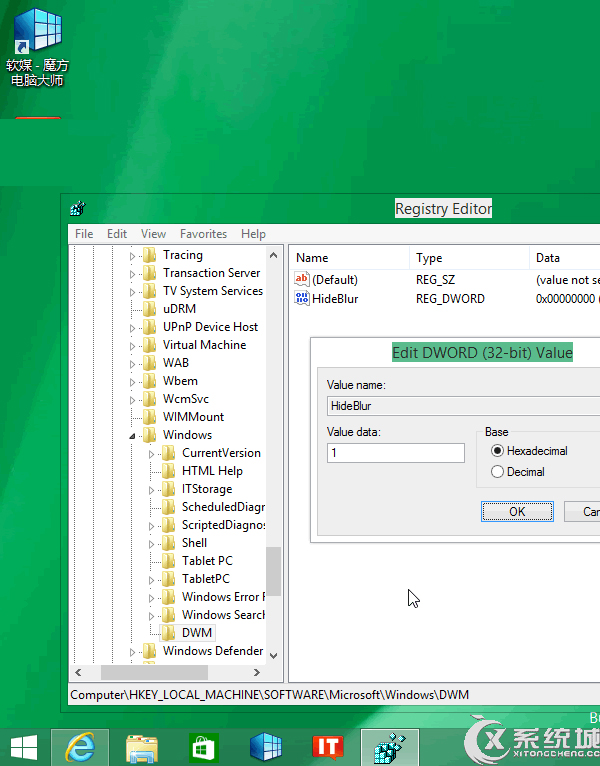This screenshot has width=600, height=766.
Task: Open the Favorites menu
Action: click(x=203, y=234)
